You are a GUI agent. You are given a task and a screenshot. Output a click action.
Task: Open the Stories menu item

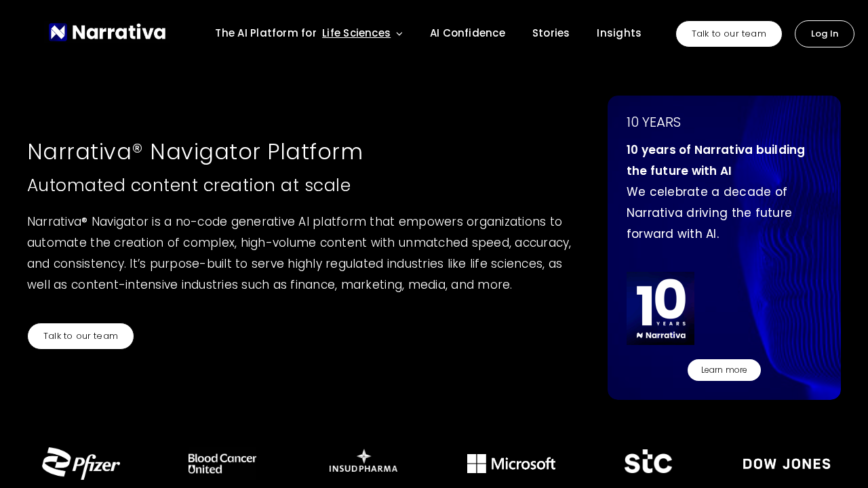point(551,33)
